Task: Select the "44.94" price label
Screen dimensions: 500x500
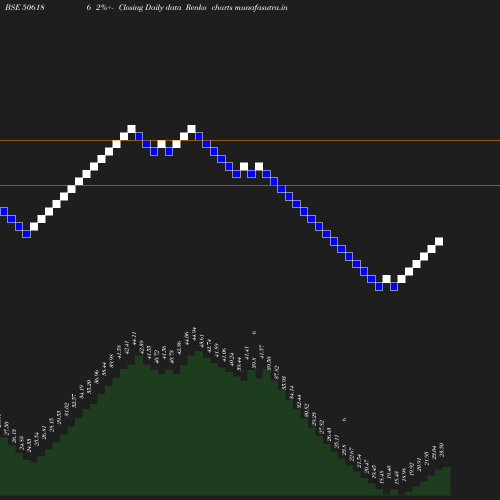Action: (x=194, y=334)
